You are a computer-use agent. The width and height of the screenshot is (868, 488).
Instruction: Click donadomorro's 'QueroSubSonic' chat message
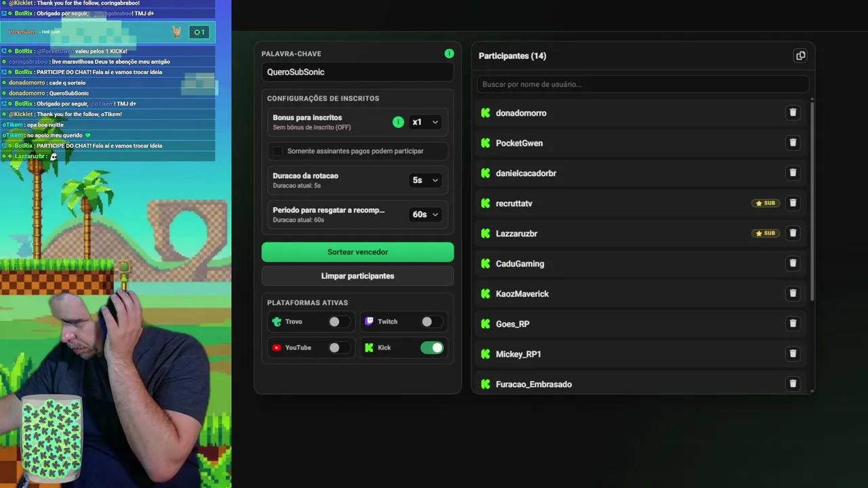(x=69, y=94)
